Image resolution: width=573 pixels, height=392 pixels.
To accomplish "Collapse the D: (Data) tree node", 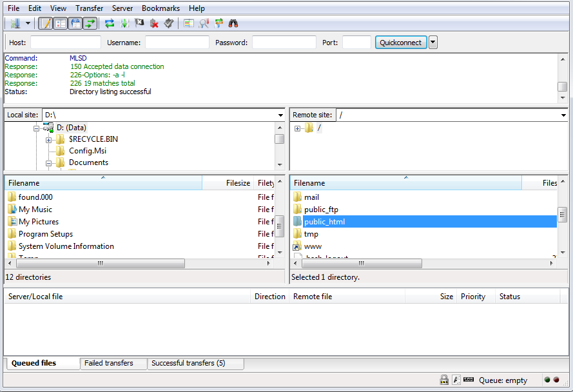I will pyautogui.click(x=37, y=127).
